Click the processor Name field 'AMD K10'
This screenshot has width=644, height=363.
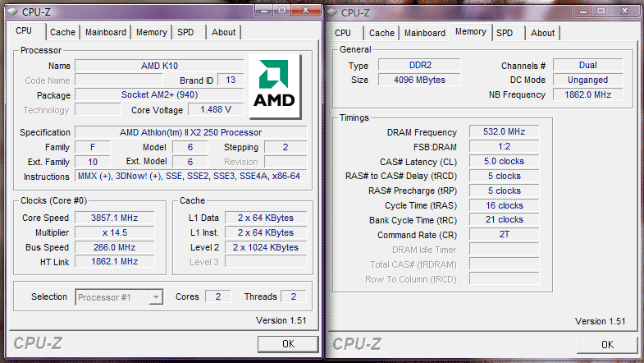159,66
